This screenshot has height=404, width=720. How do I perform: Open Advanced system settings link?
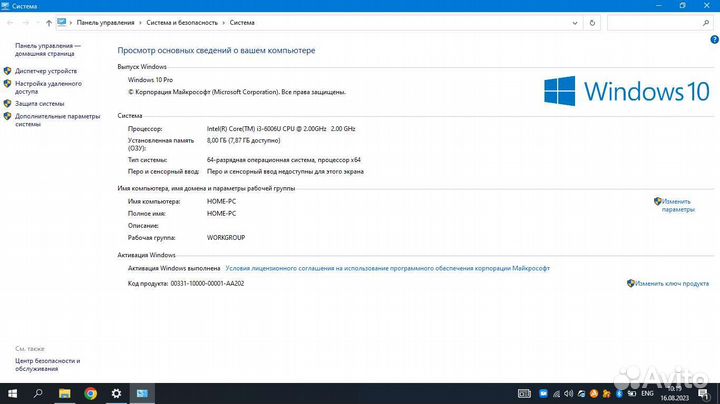pyautogui.click(x=57, y=120)
